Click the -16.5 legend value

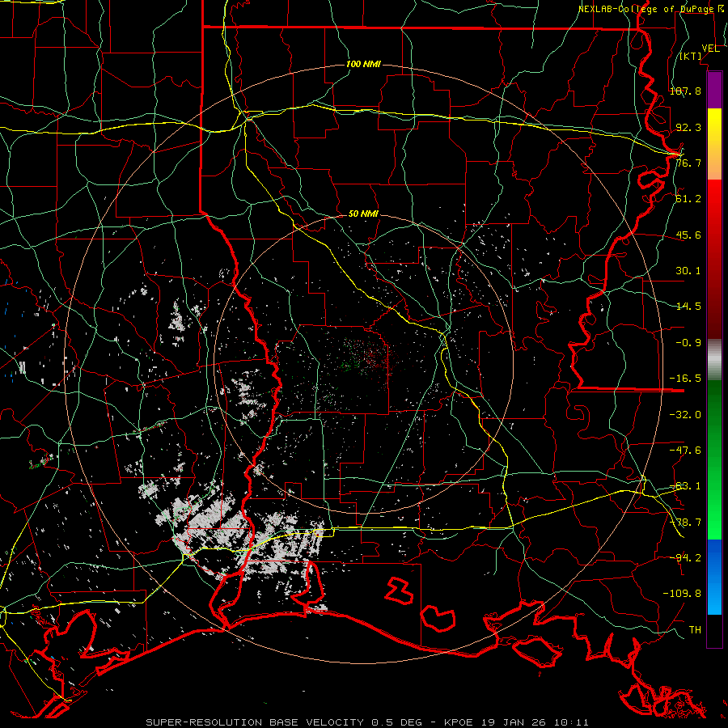point(685,379)
